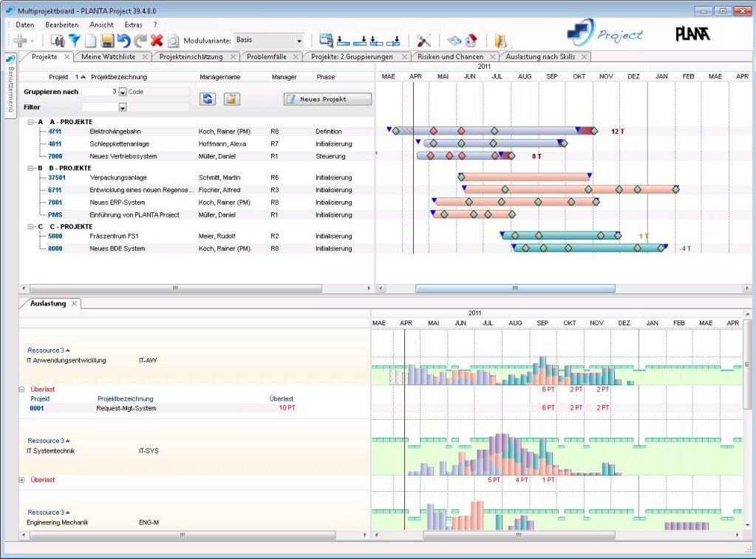Click the red X delete icon

point(157,41)
